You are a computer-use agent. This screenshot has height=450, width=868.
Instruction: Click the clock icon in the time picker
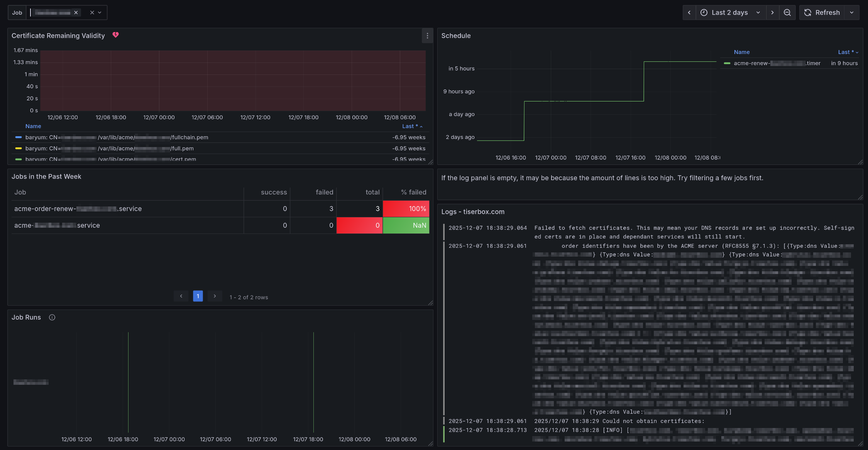point(704,12)
